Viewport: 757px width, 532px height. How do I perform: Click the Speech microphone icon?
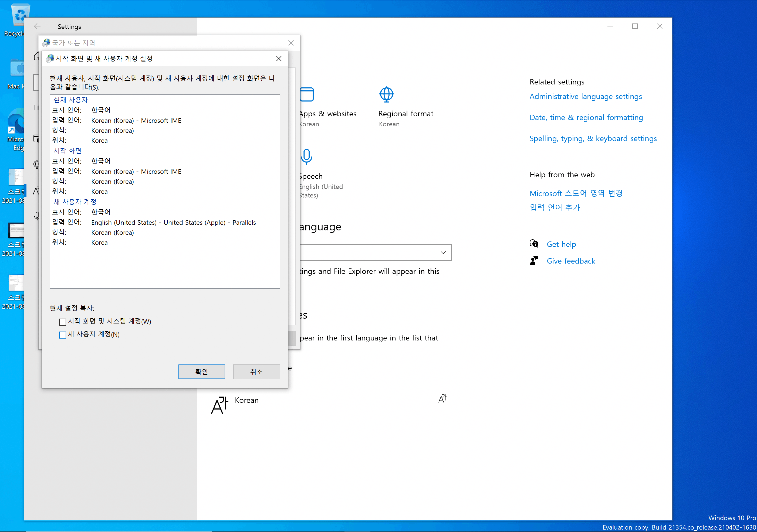(306, 157)
